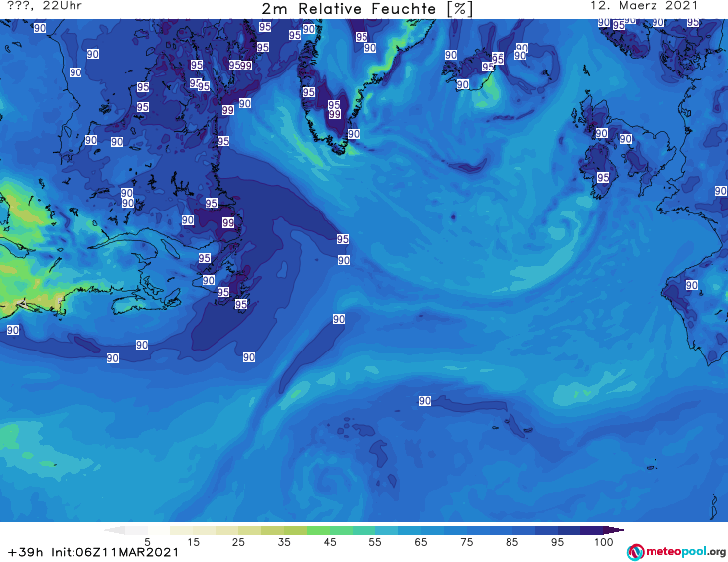Viewport: 728px width, 562px height.
Task: Click the pale cream color-scale segment right of 15
Action: pyautogui.click(x=204, y=530)
